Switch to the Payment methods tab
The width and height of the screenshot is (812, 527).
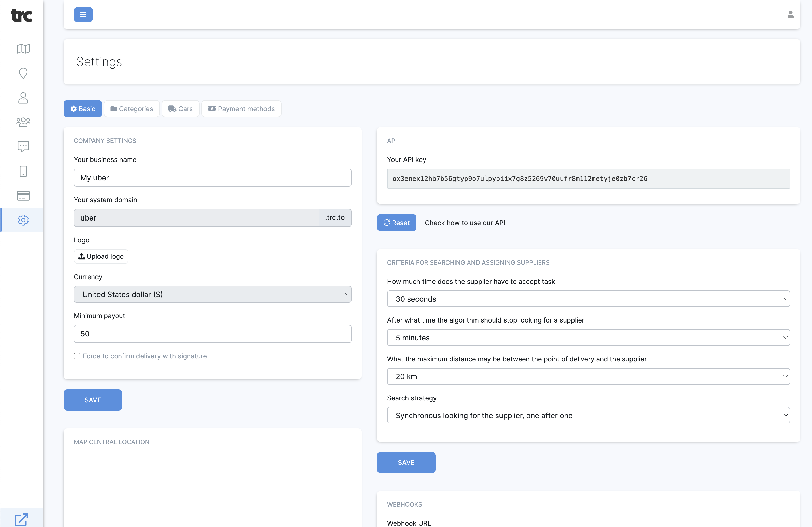click(x=241, y=109)
